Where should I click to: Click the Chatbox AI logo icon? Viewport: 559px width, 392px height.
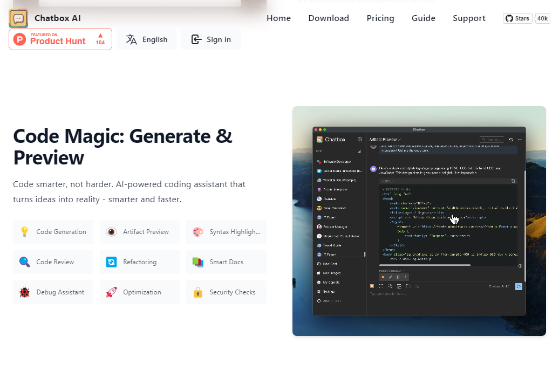pyautogui.click(x=18, y=18)
